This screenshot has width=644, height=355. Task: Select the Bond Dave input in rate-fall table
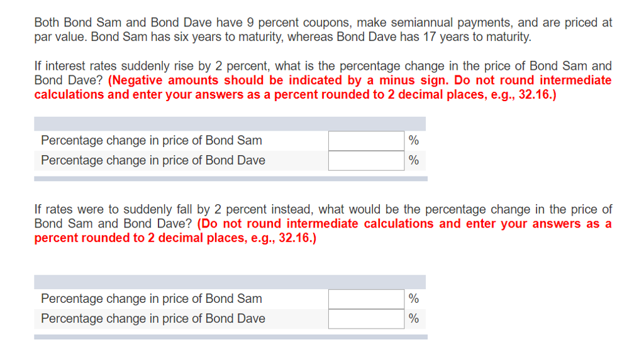367,319
